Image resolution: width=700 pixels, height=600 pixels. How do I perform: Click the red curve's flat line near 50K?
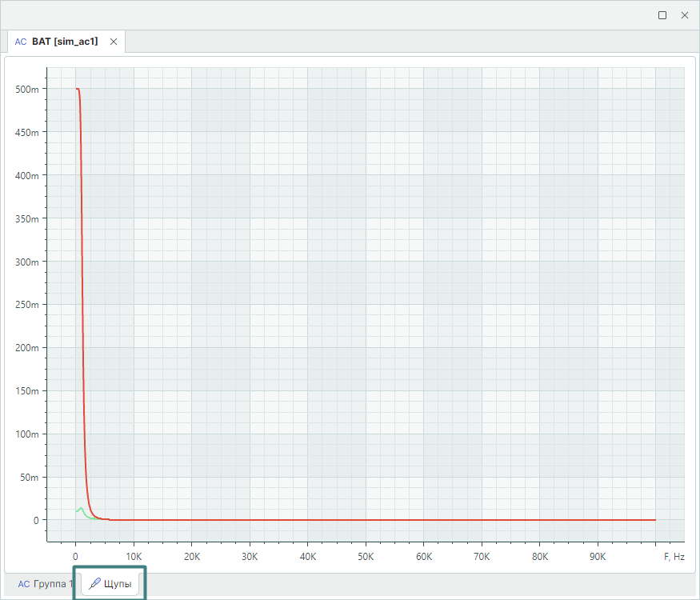[366, 520]
